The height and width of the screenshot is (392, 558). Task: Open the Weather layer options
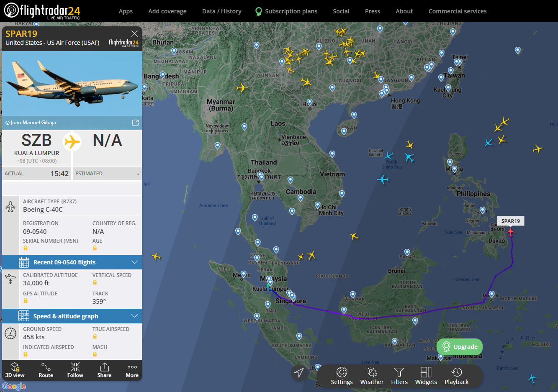pyautogui.click(x=372, y=376)
